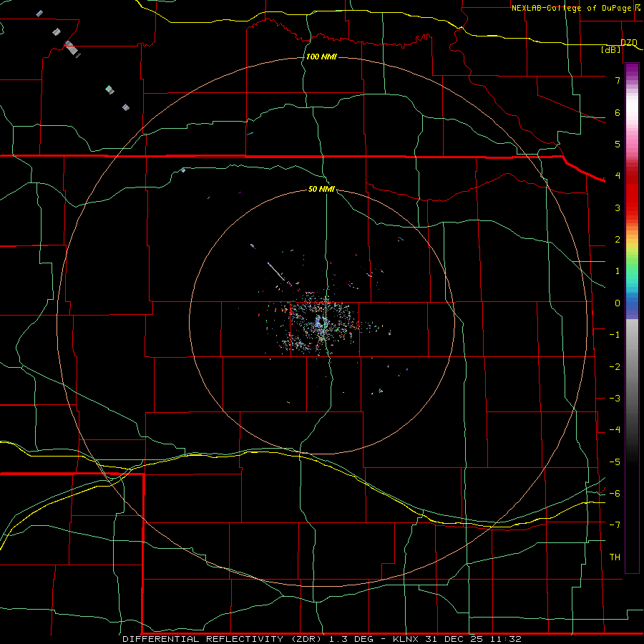Click the 3 value on color scale
Screen dimensions: 644x644
618,208
